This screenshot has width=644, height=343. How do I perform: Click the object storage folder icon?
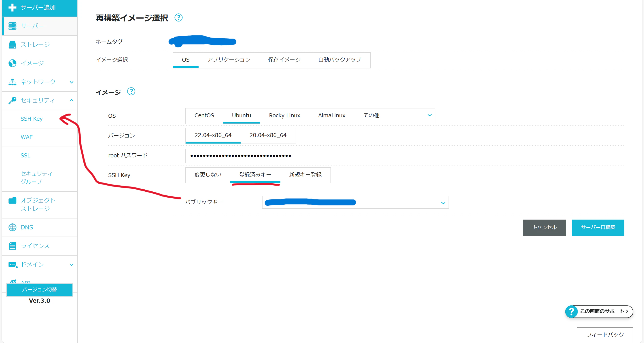(x=12, y=201)
